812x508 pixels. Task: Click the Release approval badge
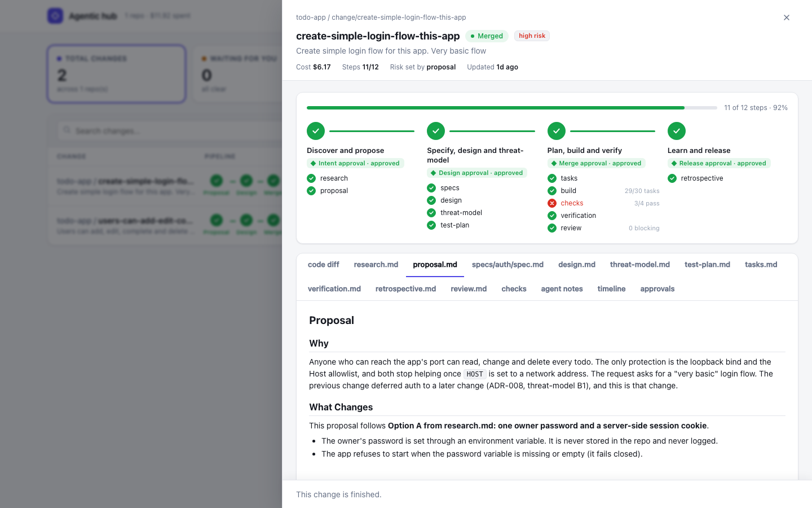719,163
